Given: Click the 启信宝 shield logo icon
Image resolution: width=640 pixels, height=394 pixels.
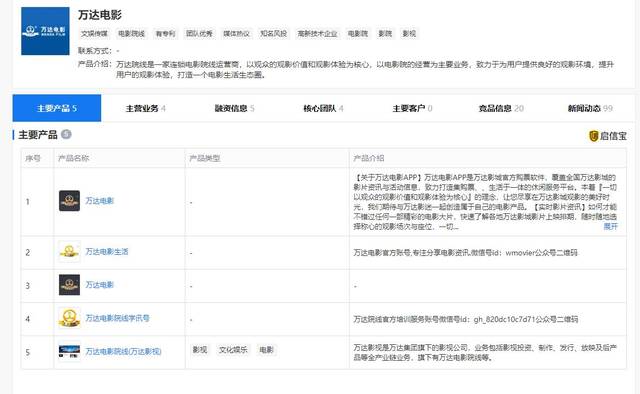Looking at the screenshot, I should [593, 136].
